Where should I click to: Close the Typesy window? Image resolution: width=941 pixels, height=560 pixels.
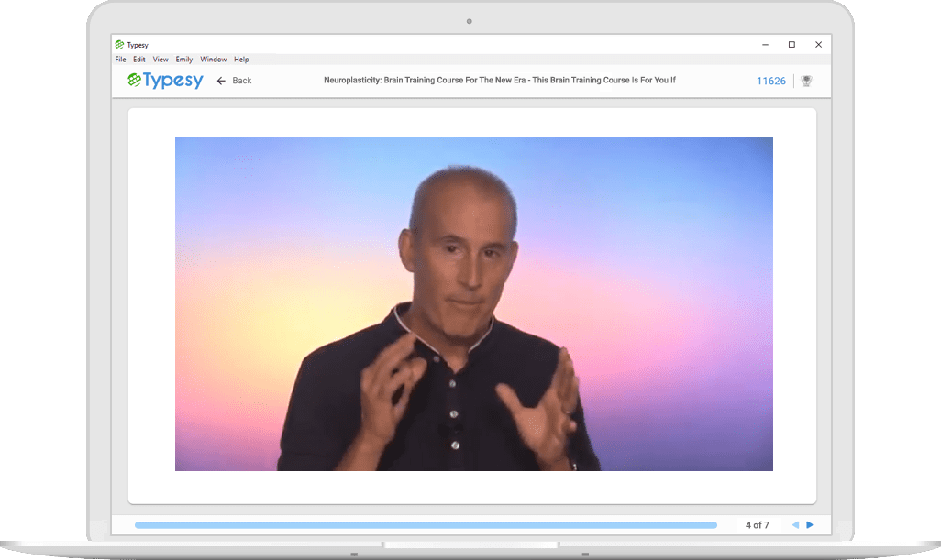click(x=819, y=44)
